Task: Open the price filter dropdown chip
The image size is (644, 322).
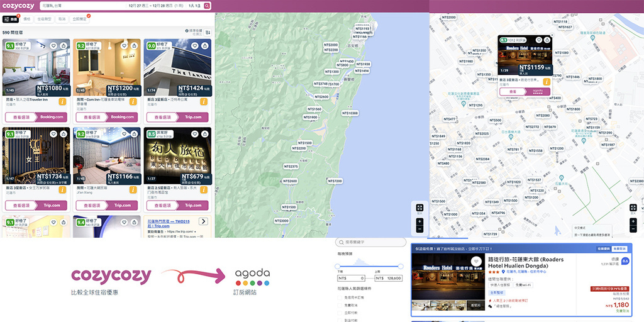Action: pos(26,19)
